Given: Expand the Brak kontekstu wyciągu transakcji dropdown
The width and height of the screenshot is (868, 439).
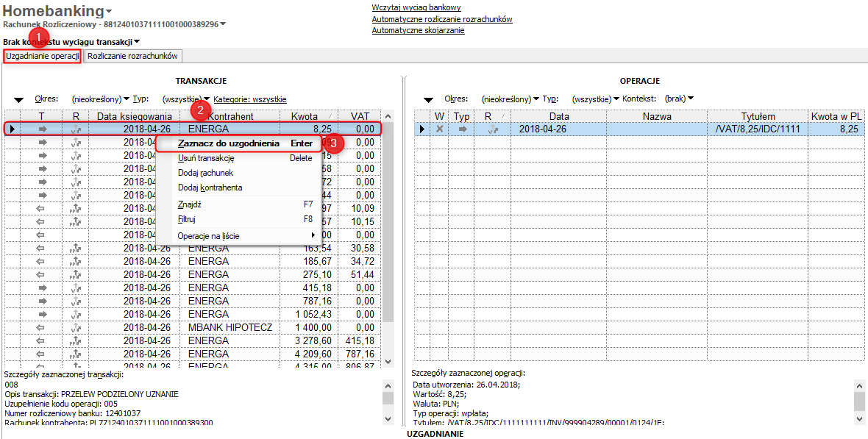Looking at the screenshot, I should coord(136,41).
